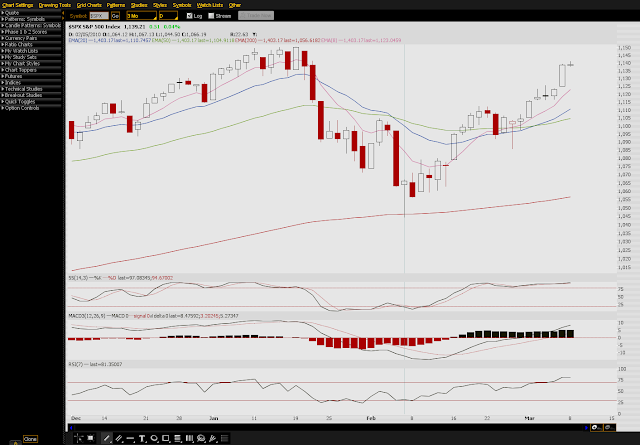Toggle the Stream checkbox
The image size is (640, 445).
point(211,16)
